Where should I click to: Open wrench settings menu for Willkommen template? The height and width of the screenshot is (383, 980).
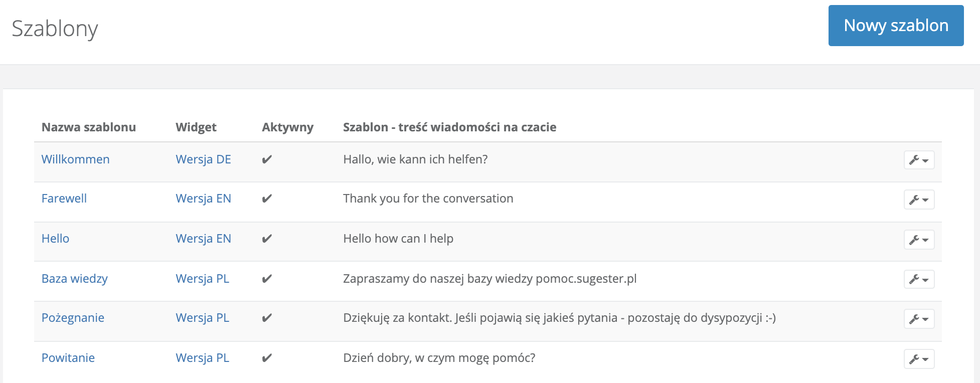(919, 160)
